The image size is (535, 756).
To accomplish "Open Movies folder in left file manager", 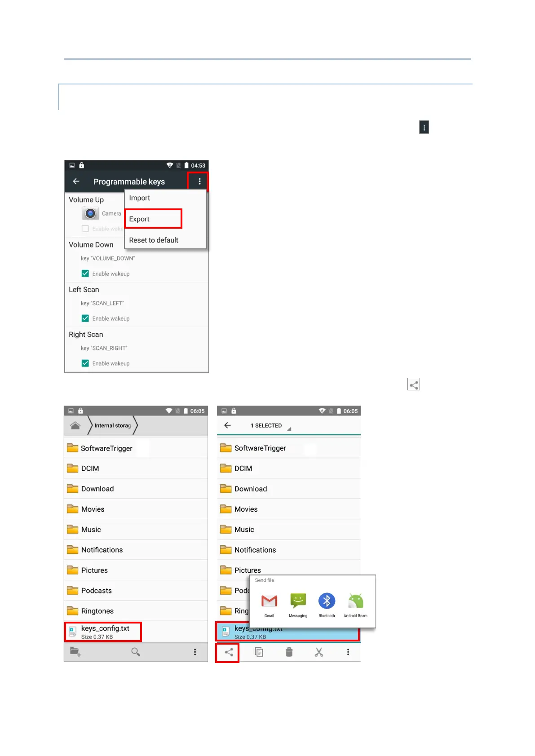I will coord(136,509).
